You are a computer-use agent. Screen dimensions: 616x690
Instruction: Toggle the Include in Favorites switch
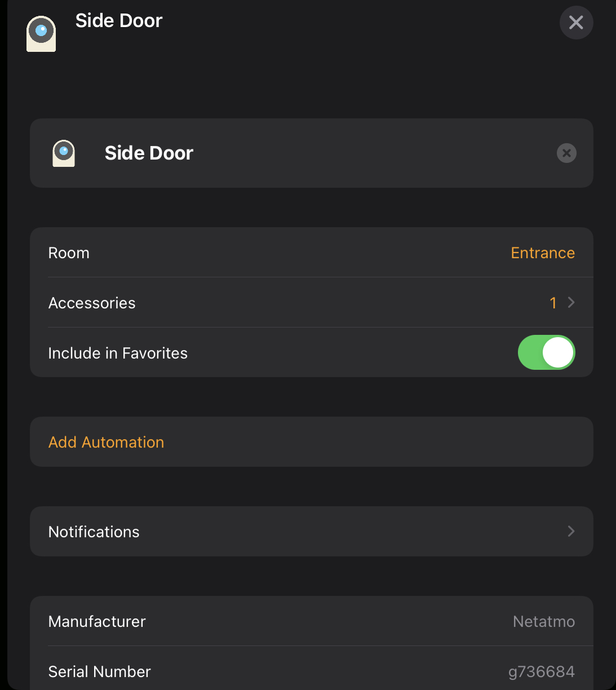[x=546, y=353]
